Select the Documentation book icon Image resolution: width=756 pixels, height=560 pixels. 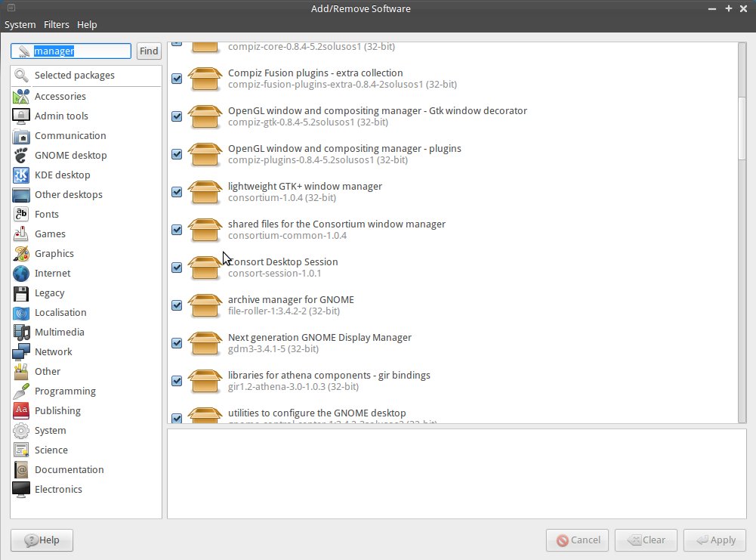(x=21, y=470)
